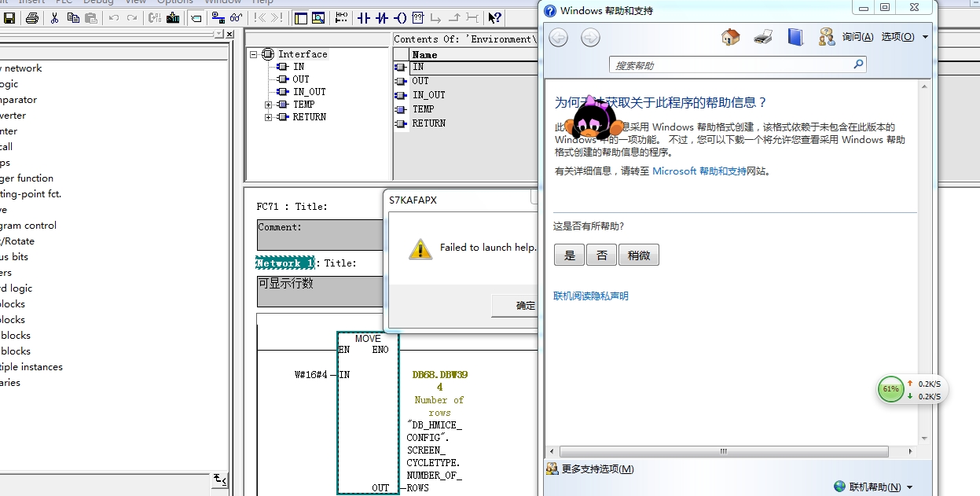Open the Browse Help book icon

[x=795, y=37]
